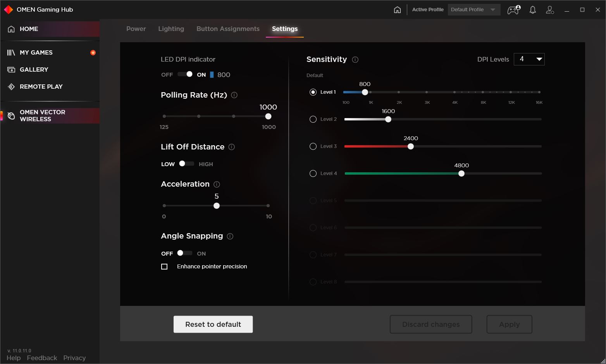Open the game controller icon
Image resolution: width=606 pixels, height=364 pixels.
[x=514, y=10]
